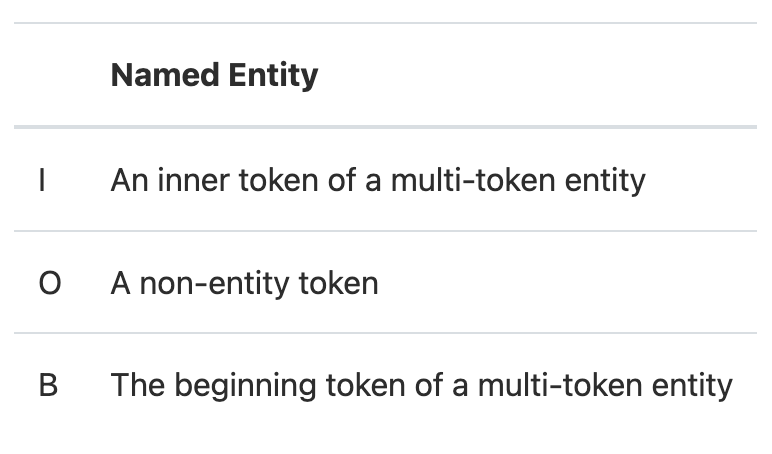Click the 'Named Entity' column header

(x=214, y=75)
